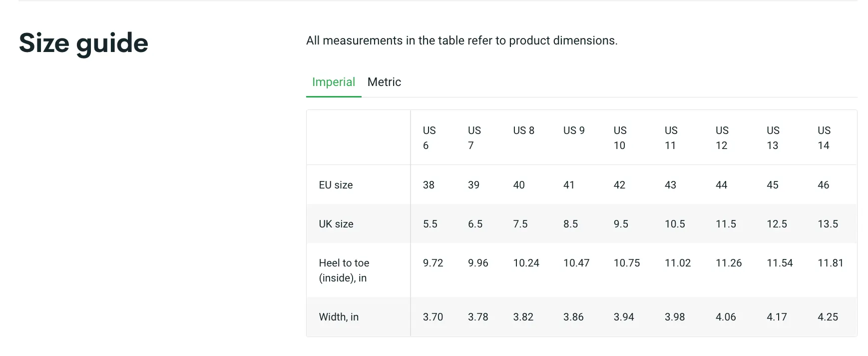The image size is (868, 356).
Task: Click the Heel to toe row label
Action: pyautogui.click(x=344, y=270)
